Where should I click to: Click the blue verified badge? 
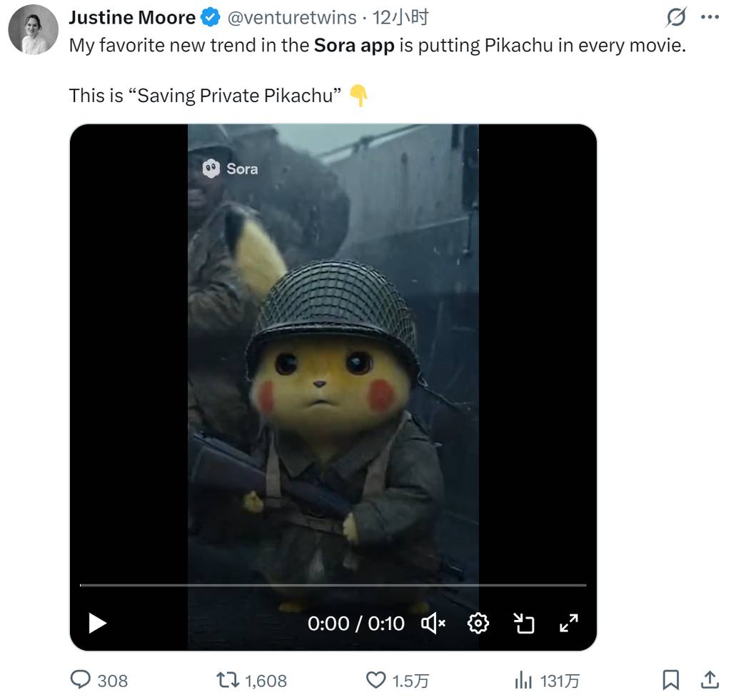tap(211, 18)
